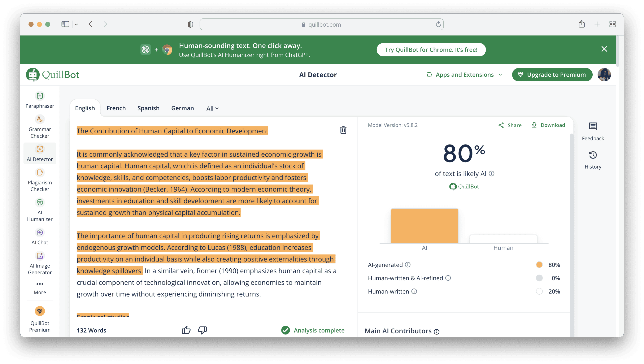Click the info icon beside AI-generated
Screen dimensions: 644x364
408,264
